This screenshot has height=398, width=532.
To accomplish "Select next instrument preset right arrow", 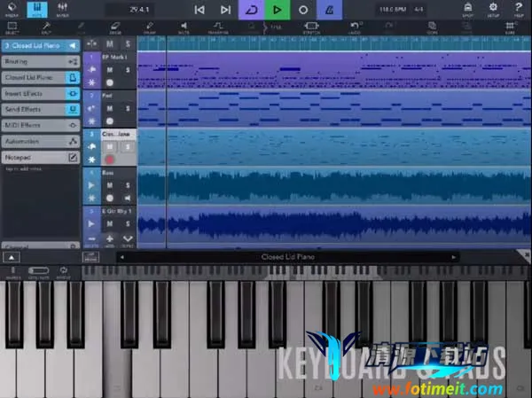I will coord(454,257).
